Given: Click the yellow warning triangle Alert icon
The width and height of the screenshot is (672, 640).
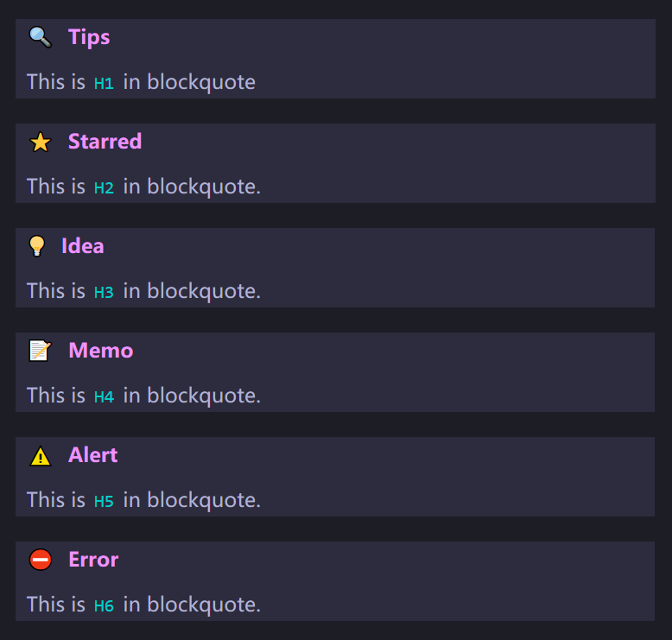Looking at the screenshot, I should click(x=41, y=456).
